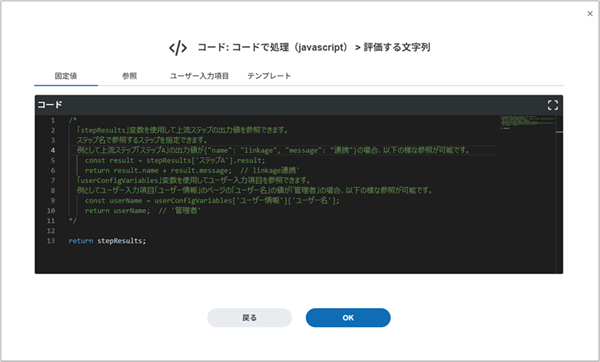This screenshot has width=600, height=362.
Task: Click line number 13 in gutter
Action: pyautogui.click(x=51, y=241)
